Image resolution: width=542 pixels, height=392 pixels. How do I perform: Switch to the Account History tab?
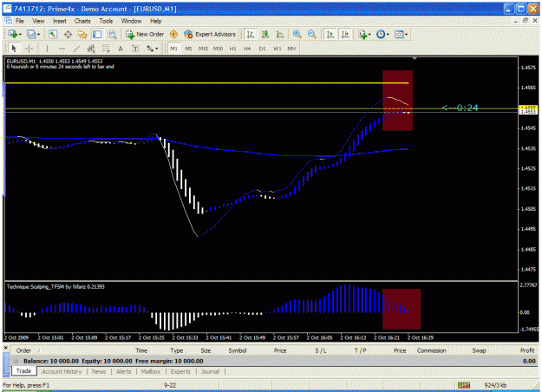click(62, 371)
